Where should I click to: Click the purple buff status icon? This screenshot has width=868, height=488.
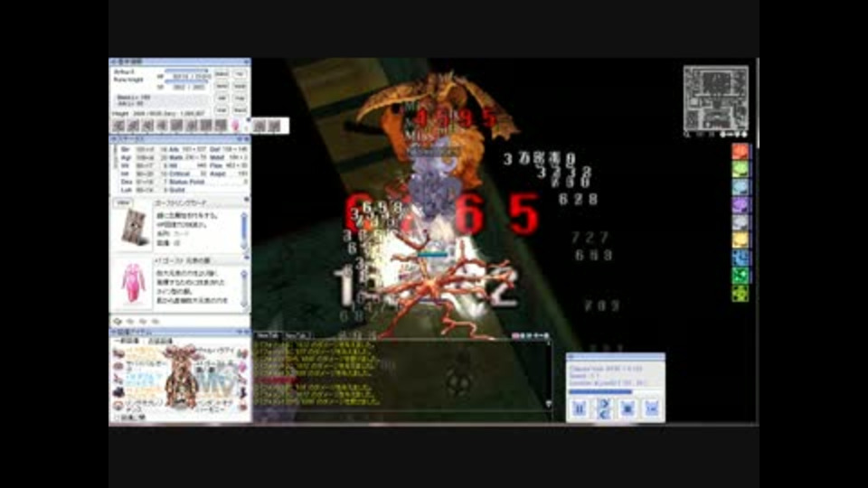(741, 204)
